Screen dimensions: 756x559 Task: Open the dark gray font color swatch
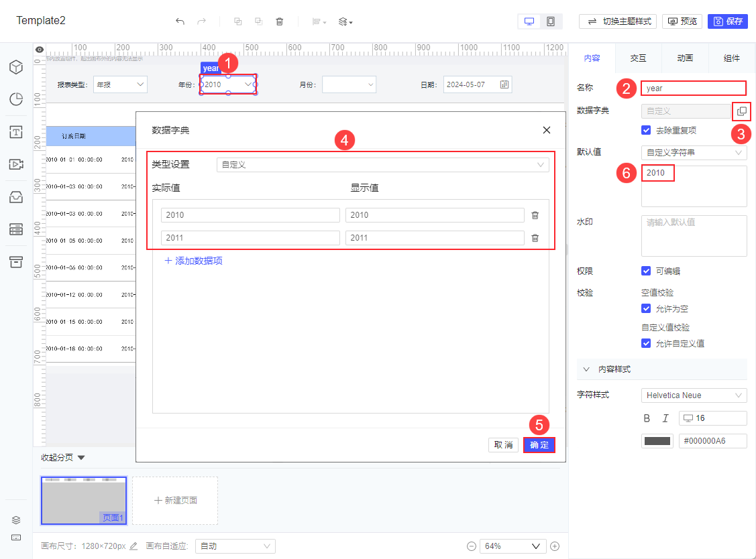point(657,441)
